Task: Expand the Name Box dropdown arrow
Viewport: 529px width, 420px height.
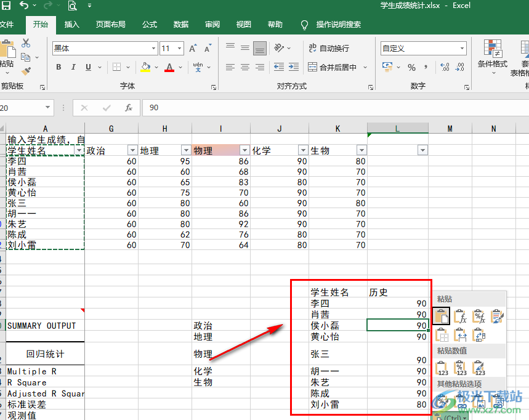Action: pyautogui.click(x=47, y=108)
